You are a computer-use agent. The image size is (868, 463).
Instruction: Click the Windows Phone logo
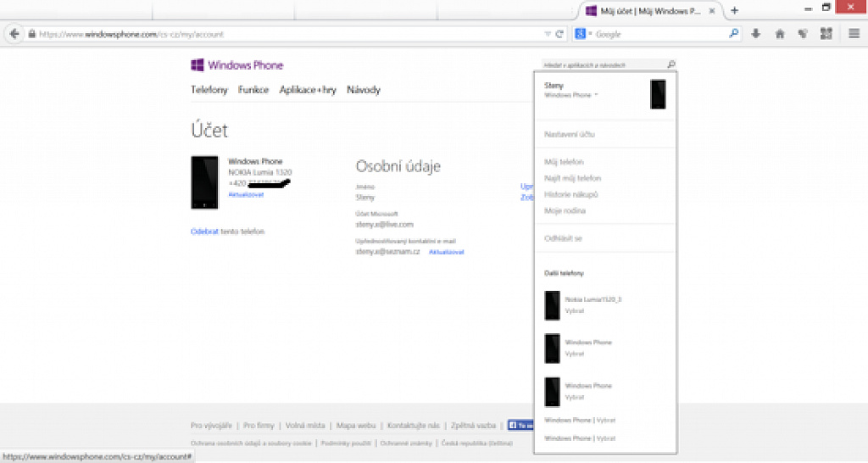[x=237, y=65]
